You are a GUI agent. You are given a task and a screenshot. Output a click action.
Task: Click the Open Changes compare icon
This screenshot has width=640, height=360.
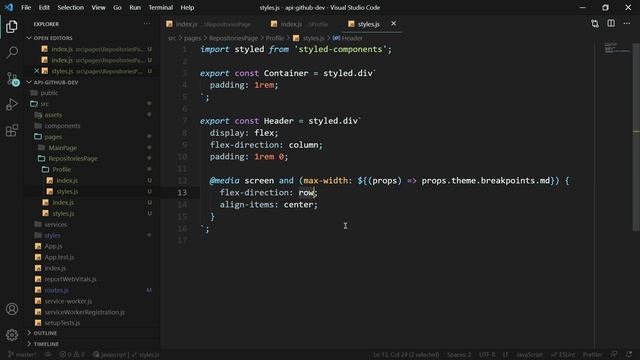click(595, 24)
